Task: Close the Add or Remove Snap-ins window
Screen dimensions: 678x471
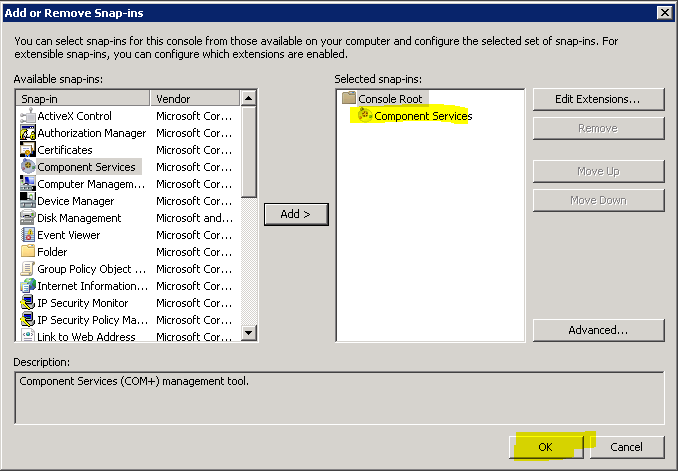Action: [664, 12]
